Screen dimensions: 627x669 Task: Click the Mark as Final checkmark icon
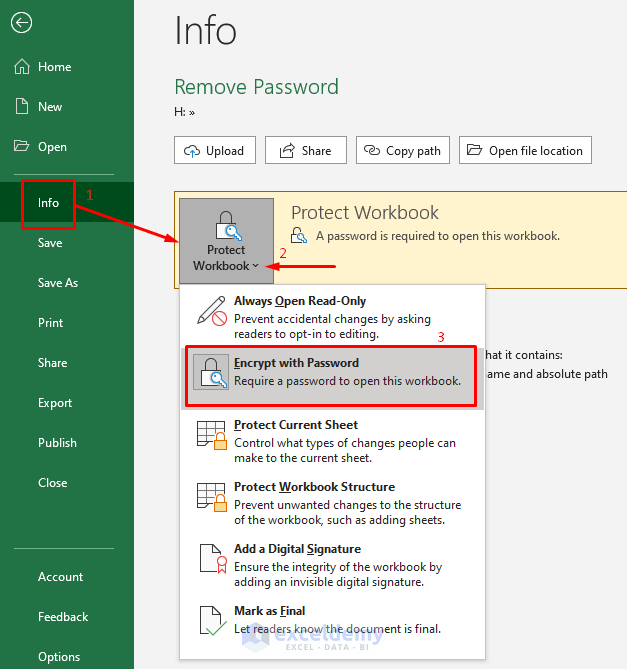point(213,621)
